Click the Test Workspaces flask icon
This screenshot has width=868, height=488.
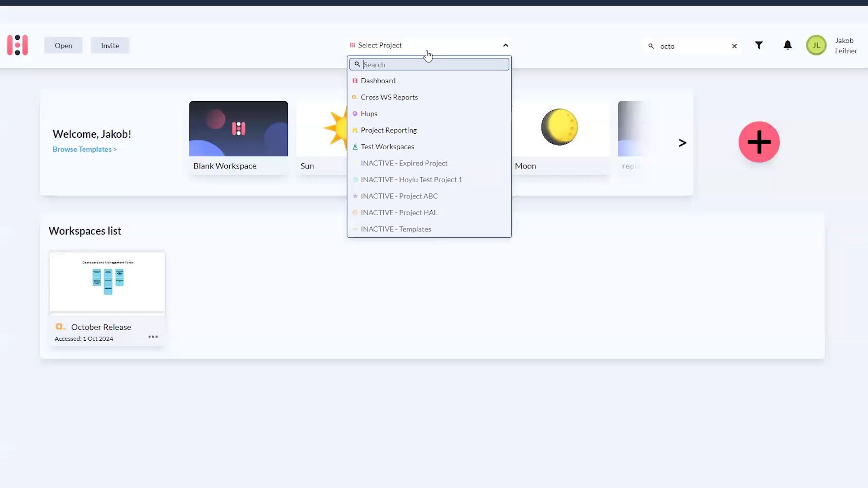[x=355, y=147]
